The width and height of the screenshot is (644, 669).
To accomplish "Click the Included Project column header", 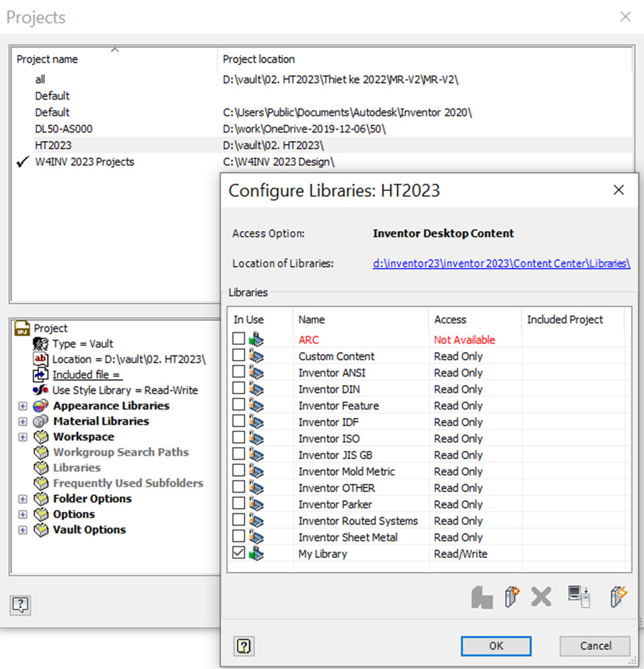I will point(573,320).
